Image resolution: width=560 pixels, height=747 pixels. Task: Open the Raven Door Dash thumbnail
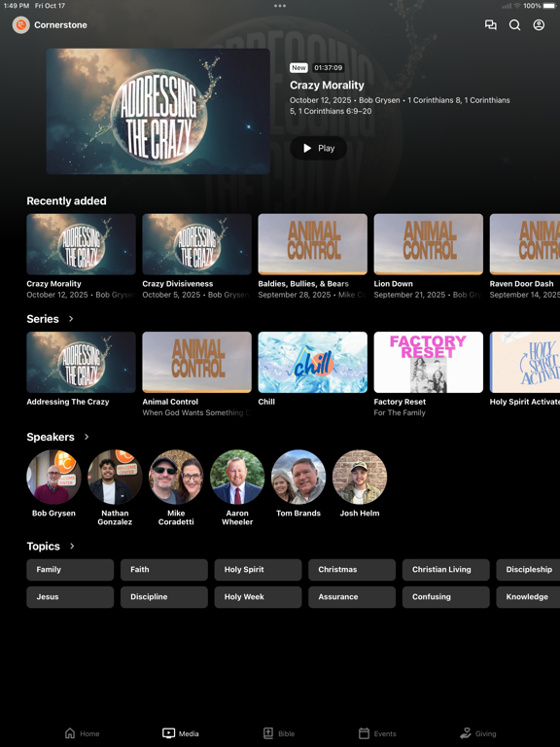(525, 244)
